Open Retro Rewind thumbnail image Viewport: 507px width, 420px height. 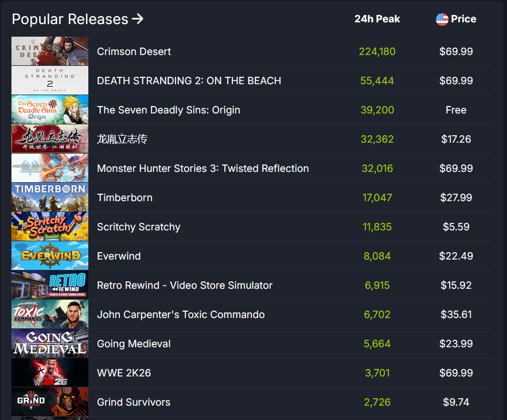pos(50,285)
